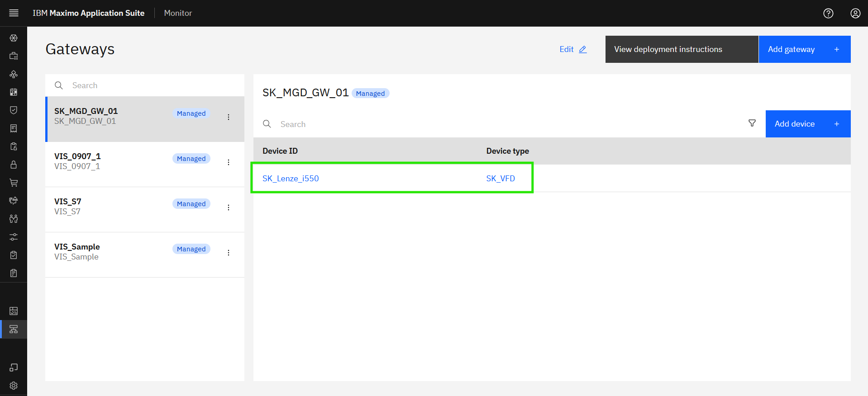Click the service bell sidebar icon
The image size is (868, 396).
tap(14, 201)
